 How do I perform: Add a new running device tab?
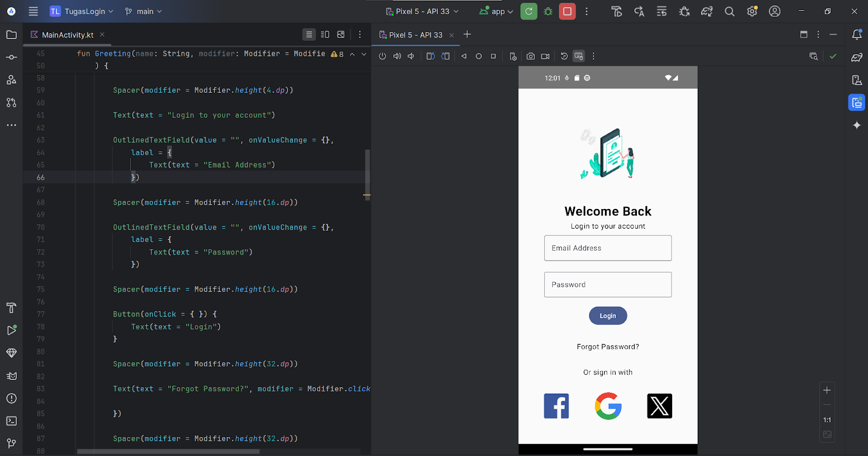467,34
